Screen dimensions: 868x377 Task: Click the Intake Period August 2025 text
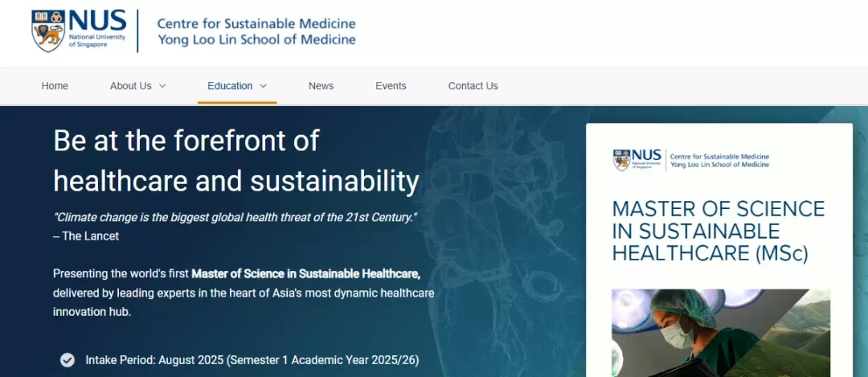[x=252, y=360]
